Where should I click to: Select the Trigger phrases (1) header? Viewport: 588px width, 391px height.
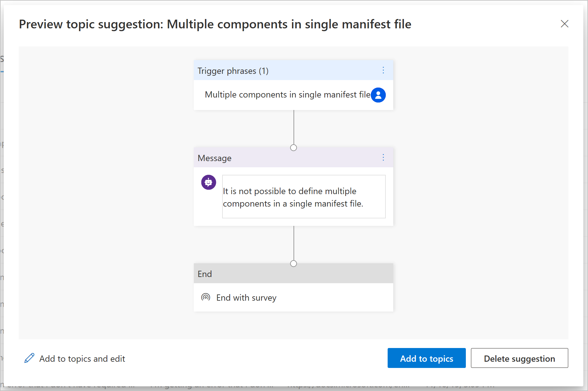[293, 70]
